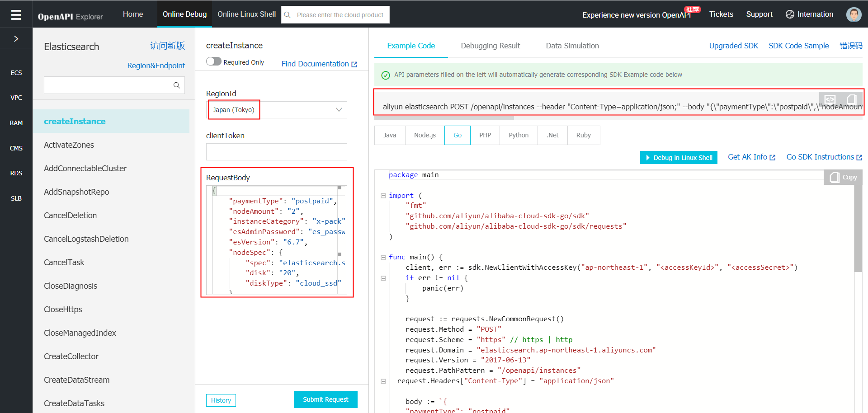Open SDK Code Sample link
Screen dimensions: 868x413
pyautogui.click(x=798, y=46)
